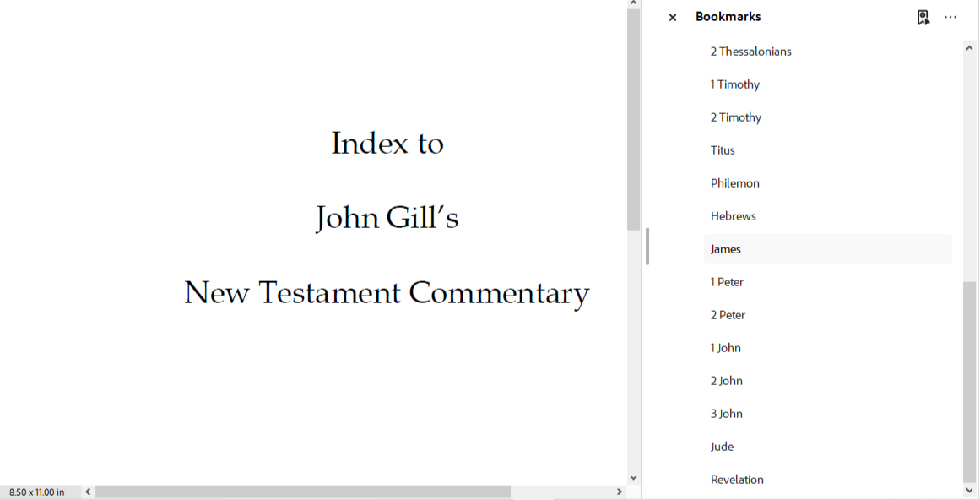
Task: Click the document vertical scrollbar thumb
Action: (x=634, y=118)
